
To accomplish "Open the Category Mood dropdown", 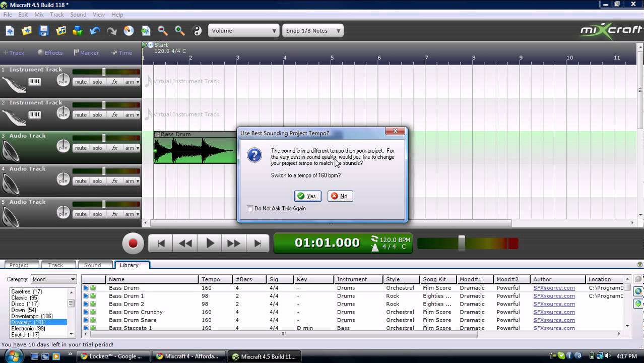I will pyautogui.click(x=53, y=279).
